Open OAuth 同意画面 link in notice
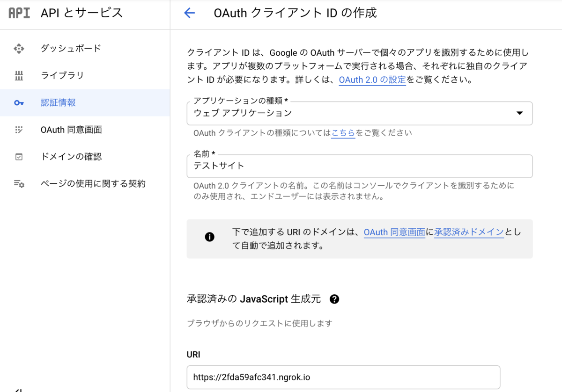This screenshot has height=392, width=562. (x=394, y=232)
